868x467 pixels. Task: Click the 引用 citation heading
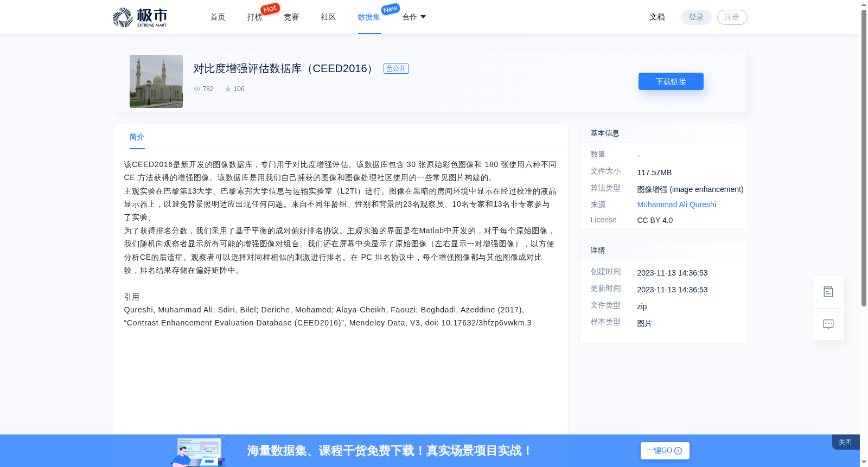pos(132,297)
